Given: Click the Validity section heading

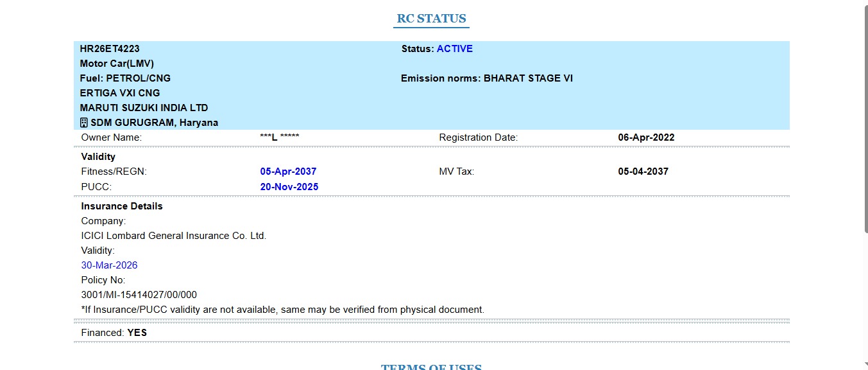Looking at the screenshot, I should [98, 157].
